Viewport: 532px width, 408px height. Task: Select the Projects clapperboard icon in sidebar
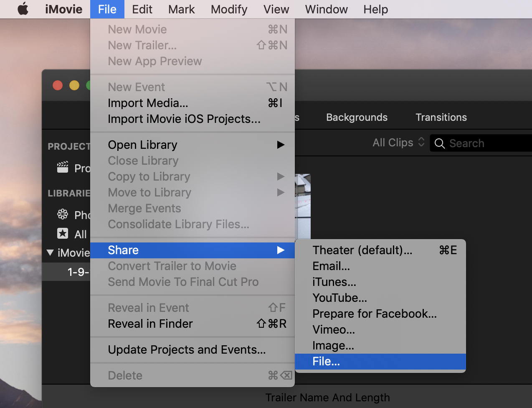pyautogui.click(x=62, y=168)
